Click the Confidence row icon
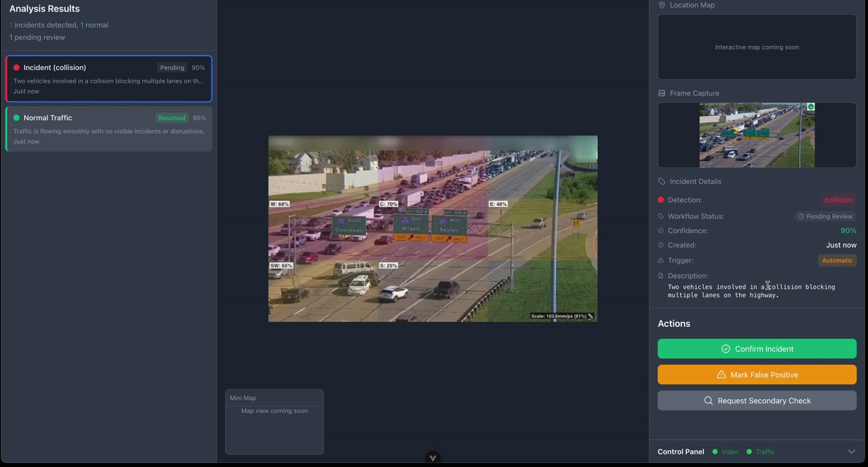The width and height of the screenshot is (868, 467). click(660, 230)
